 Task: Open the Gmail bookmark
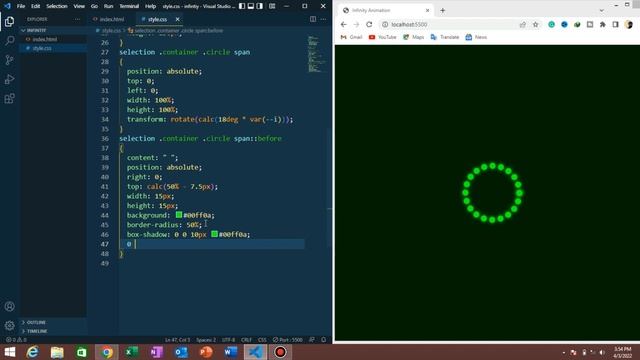point(351,37)
